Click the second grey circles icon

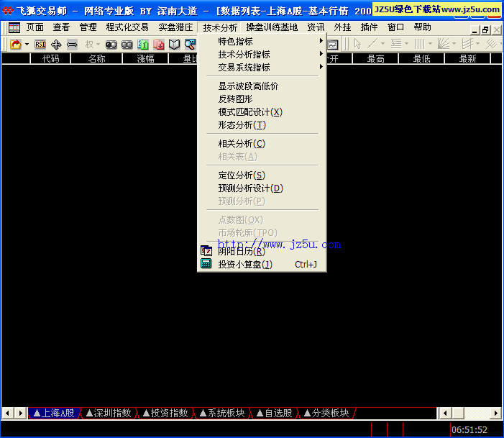click(x=127, y=45)
